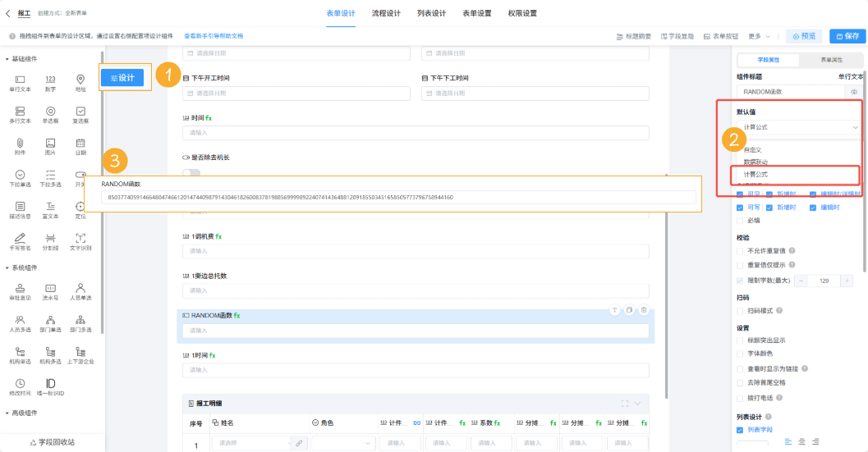Pick the 机构单选 organization component
The image size is (868, 452).
pos(20,356)
